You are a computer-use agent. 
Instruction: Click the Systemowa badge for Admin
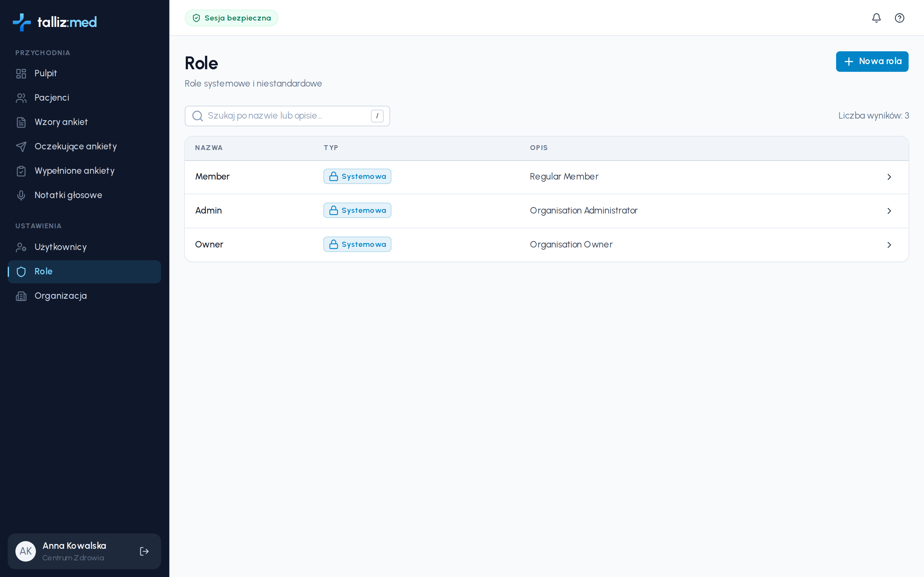[357, 210]
